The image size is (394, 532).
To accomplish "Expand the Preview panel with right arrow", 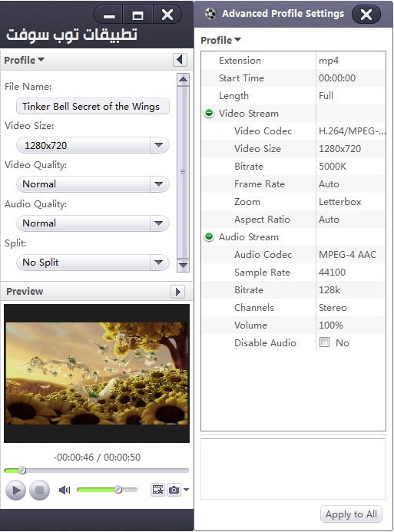I will [178, 292].
